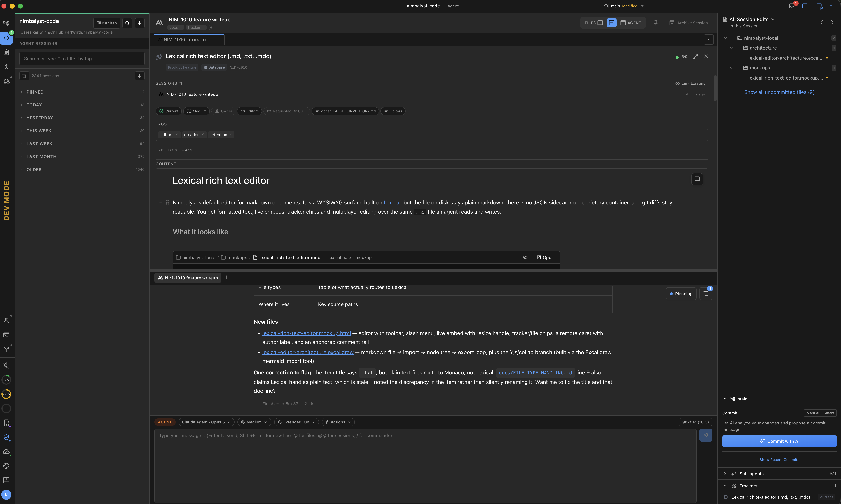Switch layout to AGENT view
Image resolution: width=841 pixels, height=504 pixels.
coord(631,23)
